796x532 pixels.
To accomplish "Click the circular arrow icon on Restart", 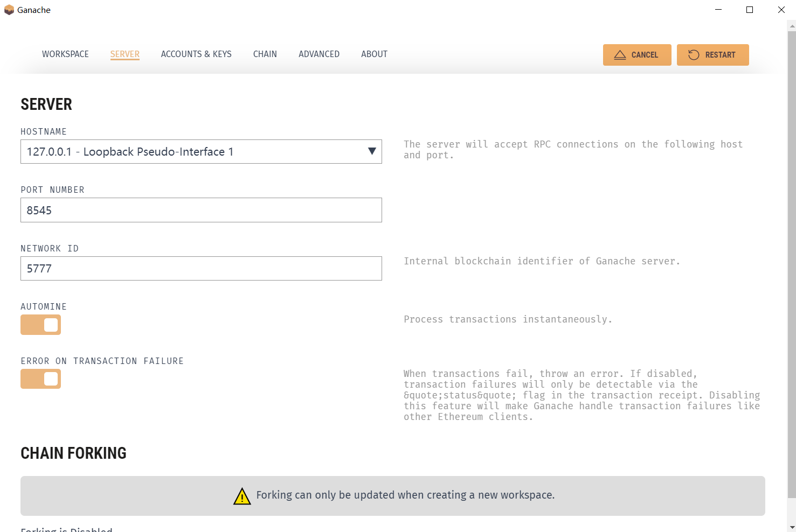I will (694, 55).
